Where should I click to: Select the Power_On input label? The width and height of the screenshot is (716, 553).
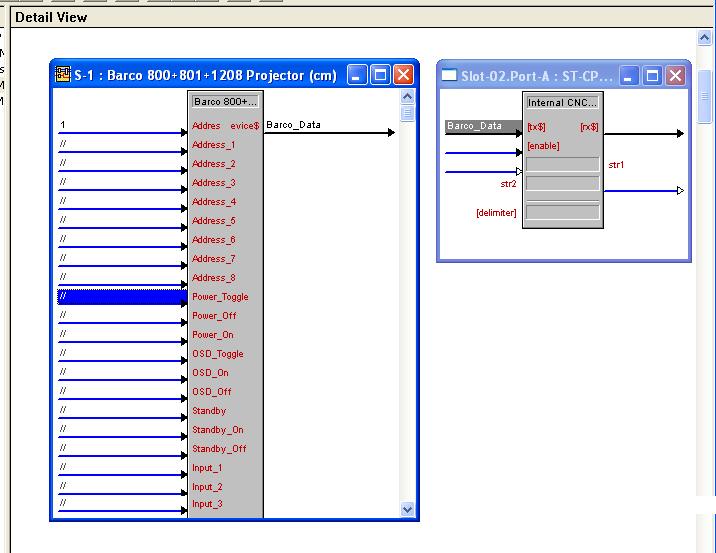click(x=213, y=335)
